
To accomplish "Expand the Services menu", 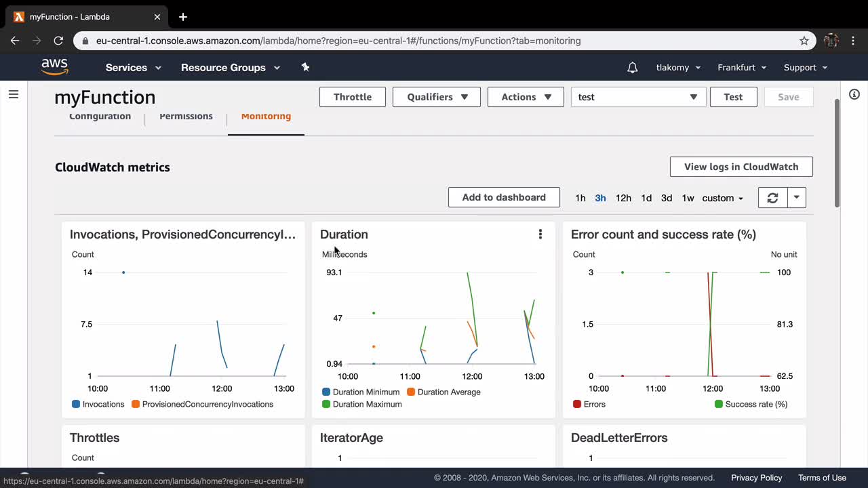I will coord(134,67).
